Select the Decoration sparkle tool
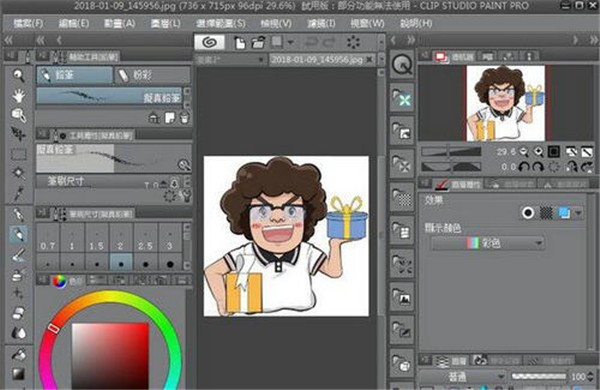 [x=18, y=294]
